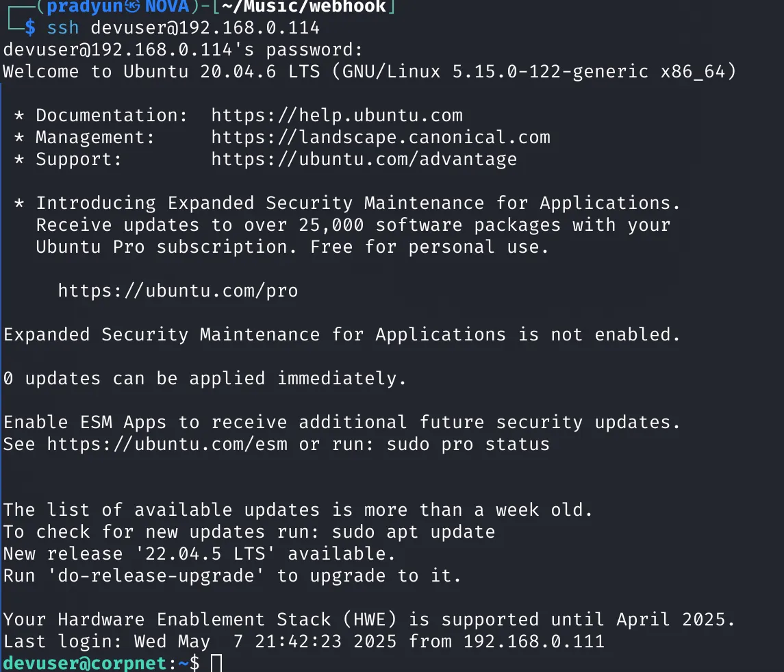784x672 pixels.
Task: Click the block cursor at the shell prompt
Action: (x=216, y=663)
